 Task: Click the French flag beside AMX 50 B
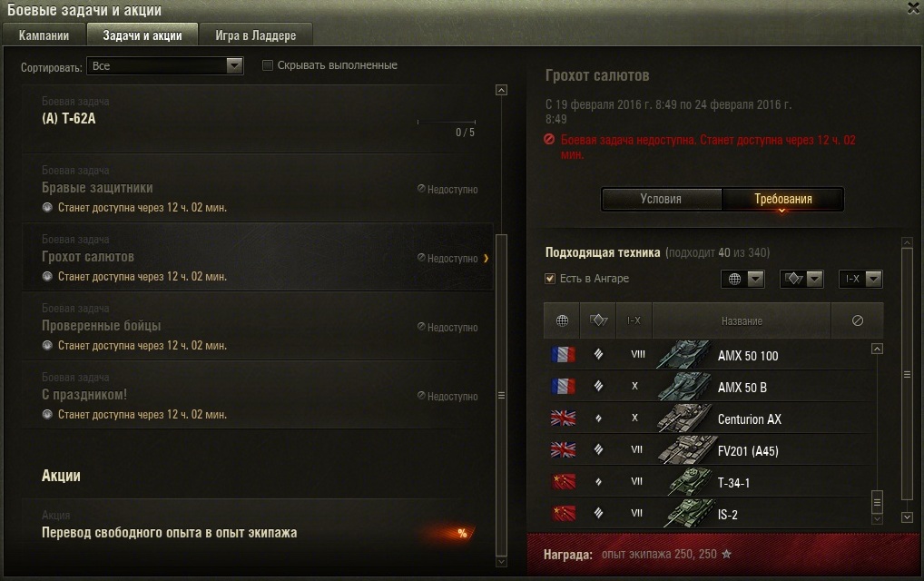564,387
